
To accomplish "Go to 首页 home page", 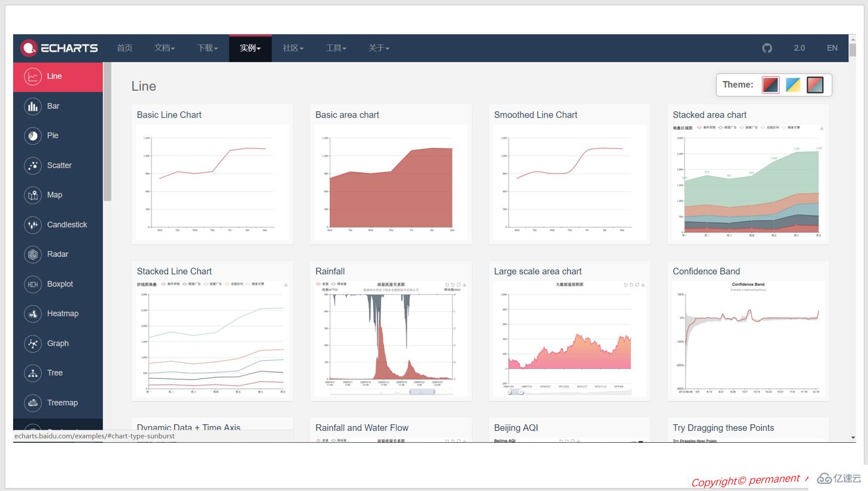I will [x=125, y=48].
